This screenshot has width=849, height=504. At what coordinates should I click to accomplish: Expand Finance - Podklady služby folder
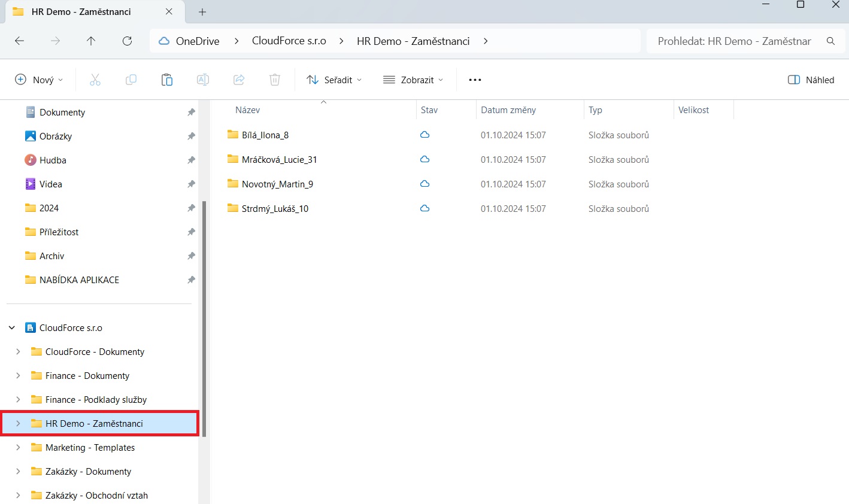click(x=18, y=399)
